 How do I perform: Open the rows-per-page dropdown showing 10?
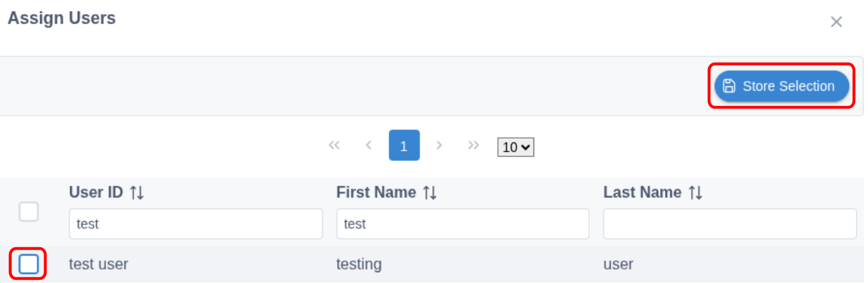click(516, 147)
